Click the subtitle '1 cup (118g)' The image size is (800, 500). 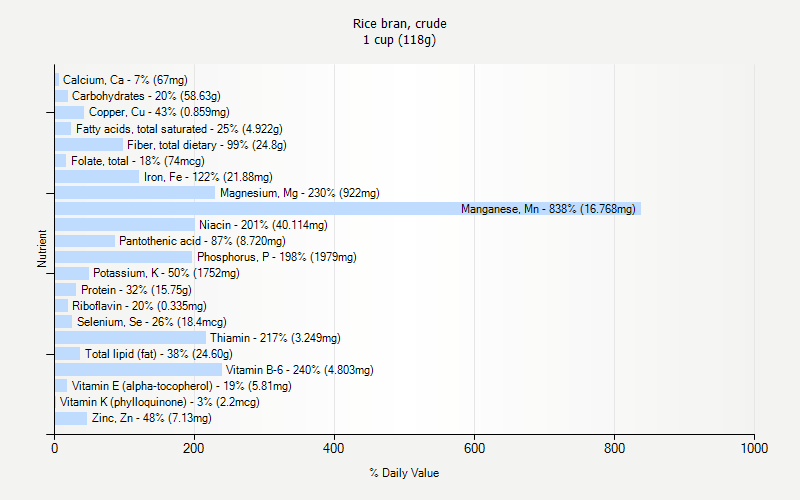click(x=399, y=40)
